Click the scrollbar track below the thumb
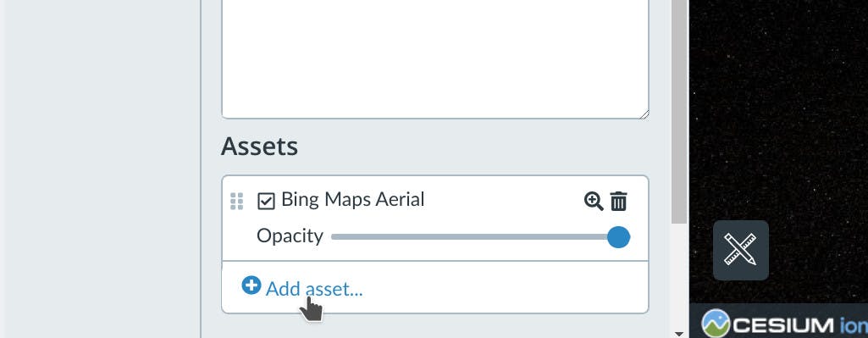 pos(679,277)
